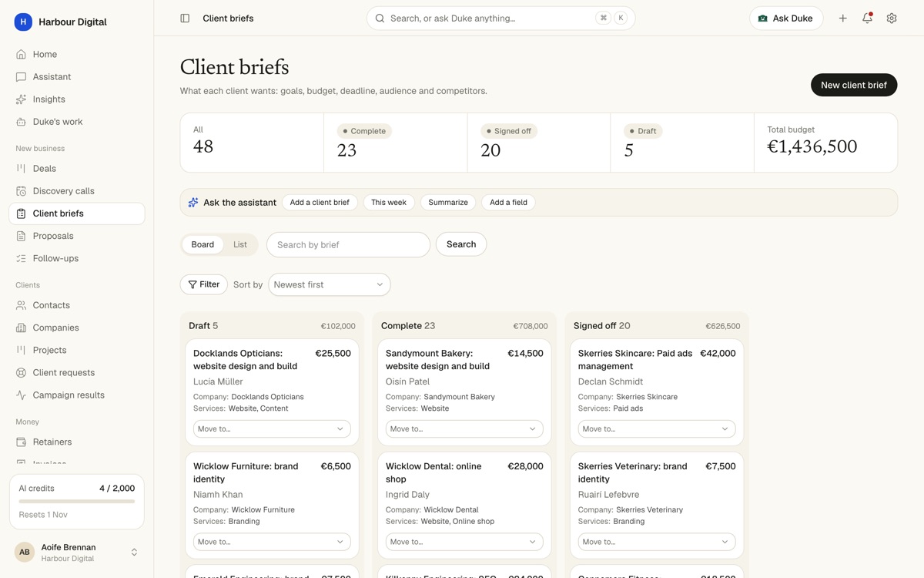Click the Contacts people icon
The width and height of the screenshot is (924, 578).
(x=21, y=305)
